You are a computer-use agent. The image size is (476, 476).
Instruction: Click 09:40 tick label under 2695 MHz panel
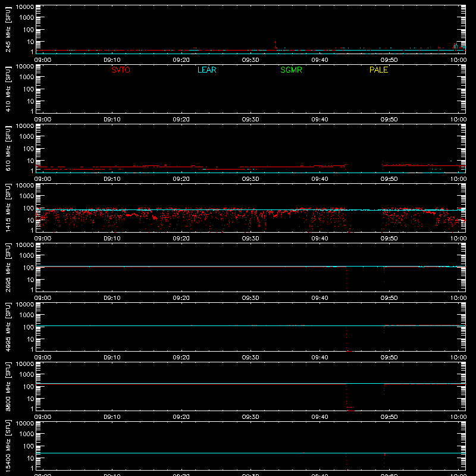pos(320,298)
